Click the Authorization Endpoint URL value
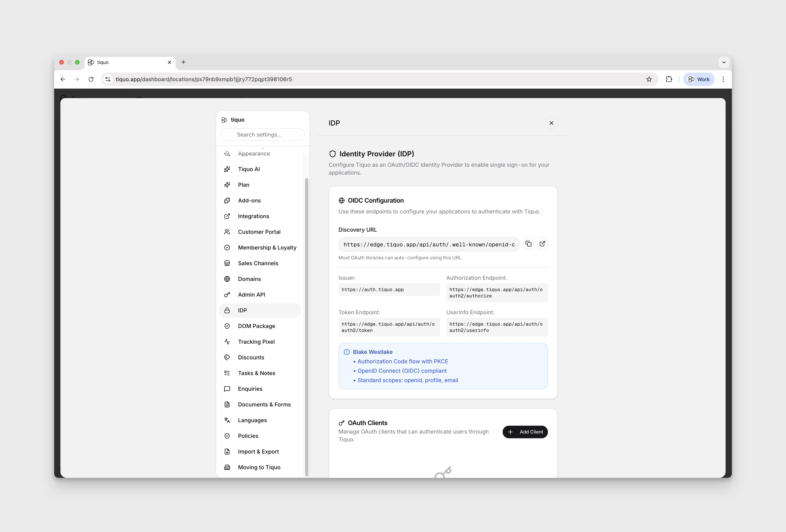The image size is (786, 532). [497, 292]
